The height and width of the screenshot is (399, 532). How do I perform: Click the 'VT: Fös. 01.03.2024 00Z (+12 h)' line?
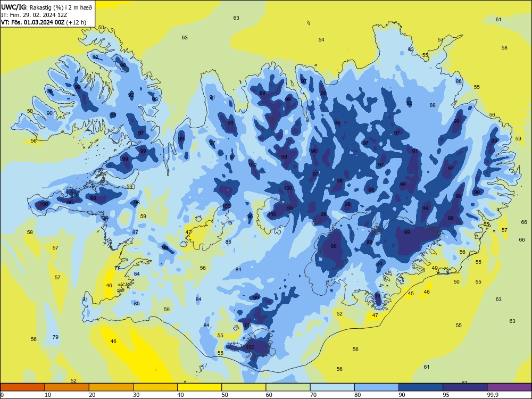(x=44, y=22)
